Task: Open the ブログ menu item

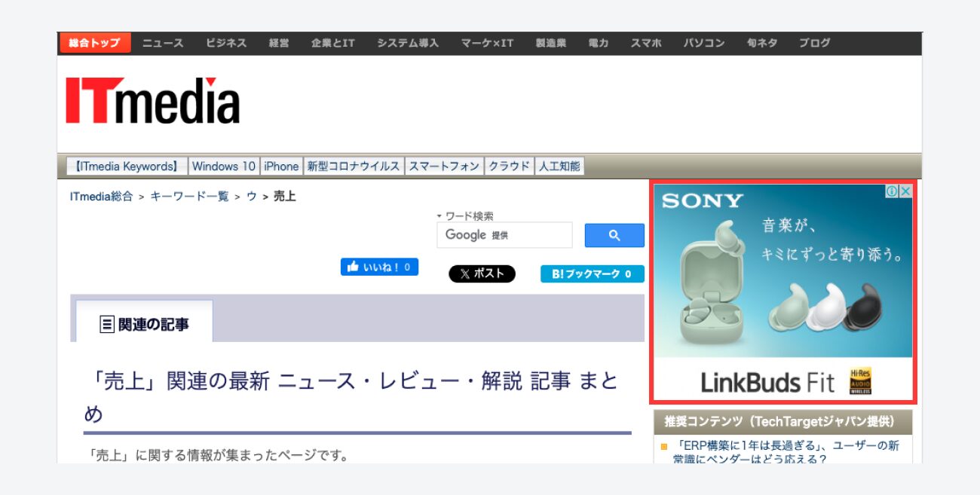Action: [815, 43]
